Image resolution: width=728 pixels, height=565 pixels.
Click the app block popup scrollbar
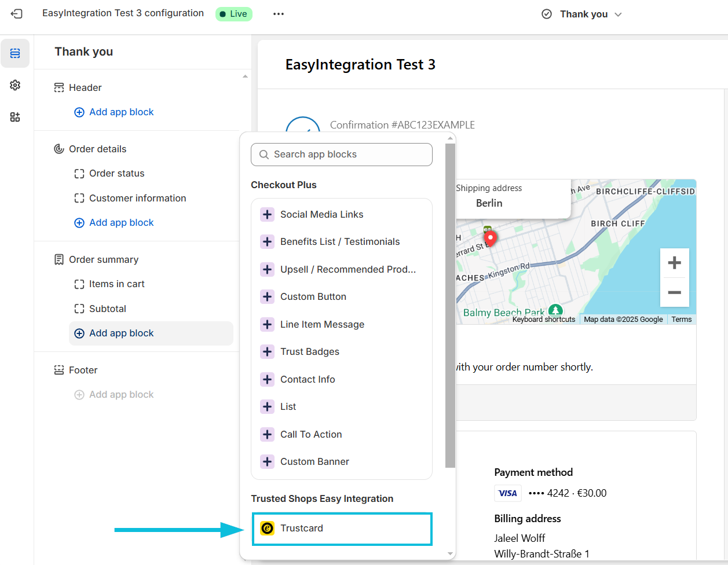[x=450, y=305]
